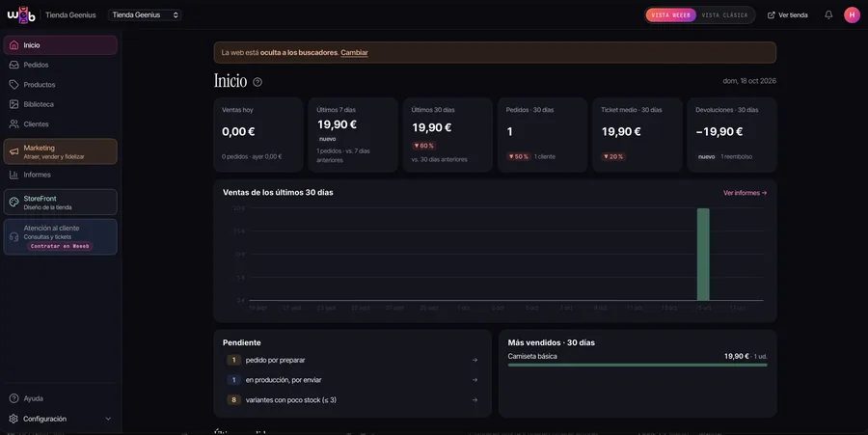The height and width of the screenshot is (435, 868).
Task: Click the Tienda Geenius name beside logo
Action: click(x=70, y=14)
